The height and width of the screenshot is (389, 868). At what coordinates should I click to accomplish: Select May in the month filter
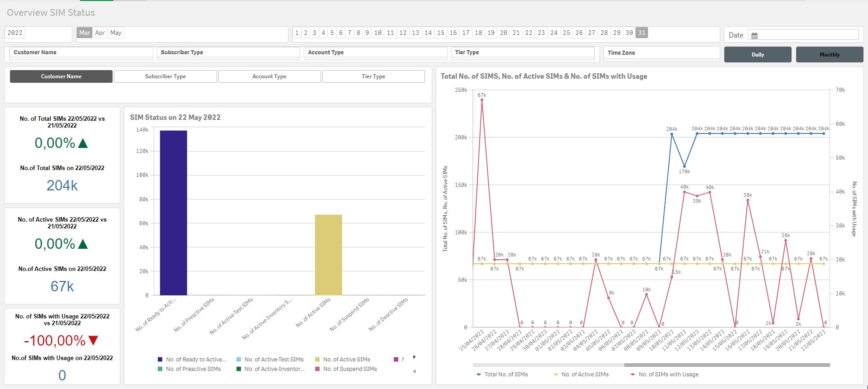[116, 33]
